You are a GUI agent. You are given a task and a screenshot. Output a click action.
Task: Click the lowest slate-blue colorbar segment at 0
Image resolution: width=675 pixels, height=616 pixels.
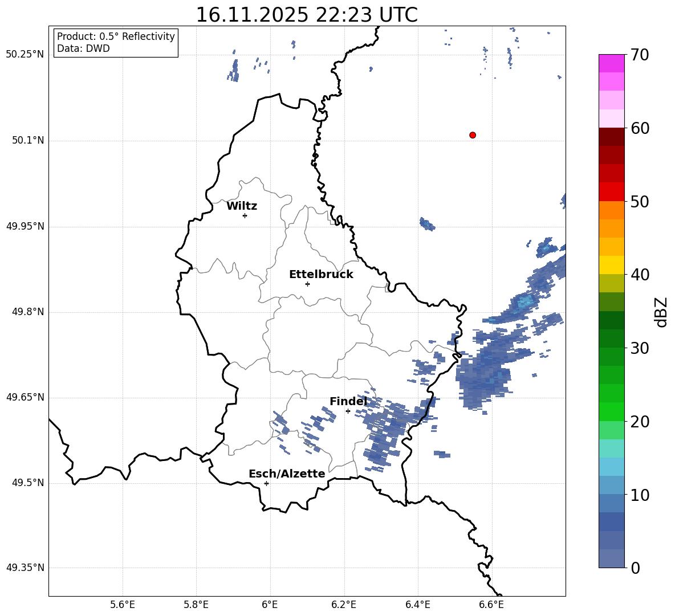[x=612, y=558]
